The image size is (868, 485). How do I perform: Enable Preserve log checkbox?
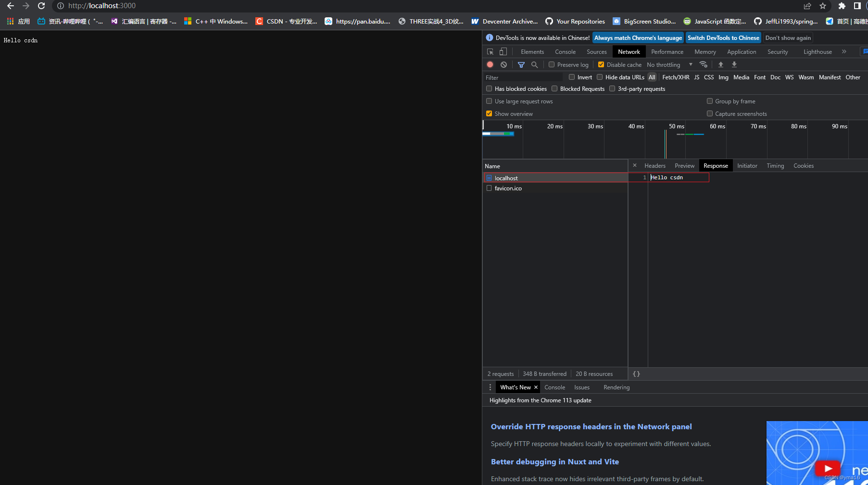coord(552,64)
